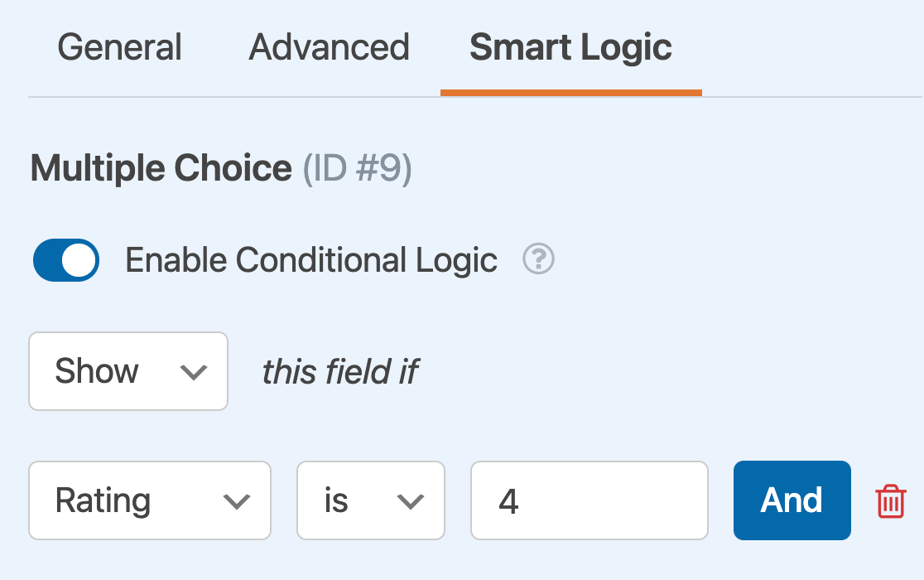This screenshot has width=924, height=580.
Task: Click the 'this field if' italic text
Action: click(339, 372)
